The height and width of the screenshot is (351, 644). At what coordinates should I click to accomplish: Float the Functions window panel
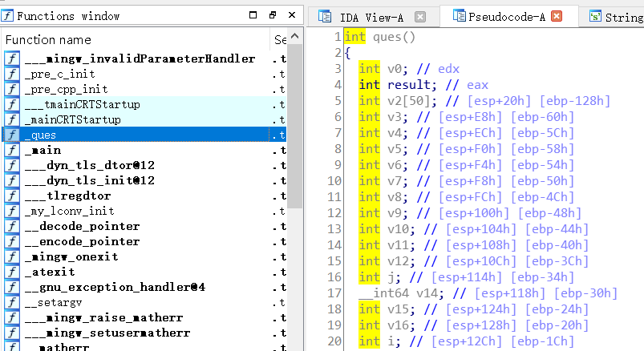pyautogui.click(x=273, y=15)
